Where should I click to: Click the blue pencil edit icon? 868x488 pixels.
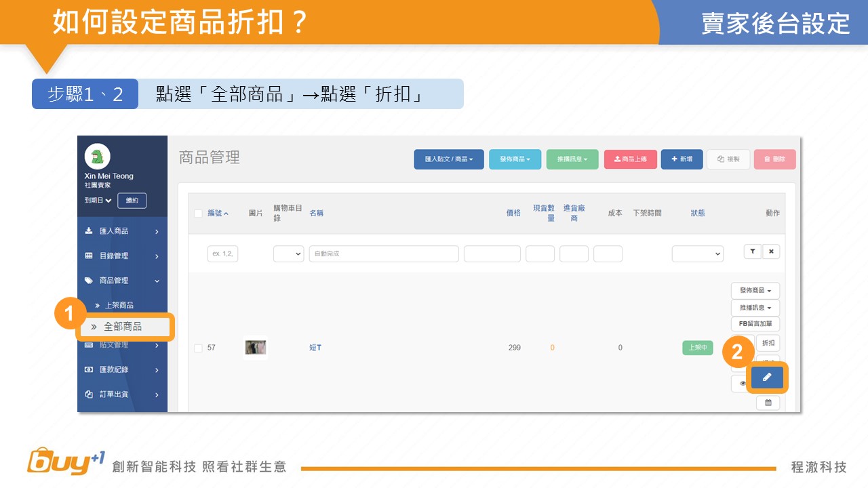[767, 378]
